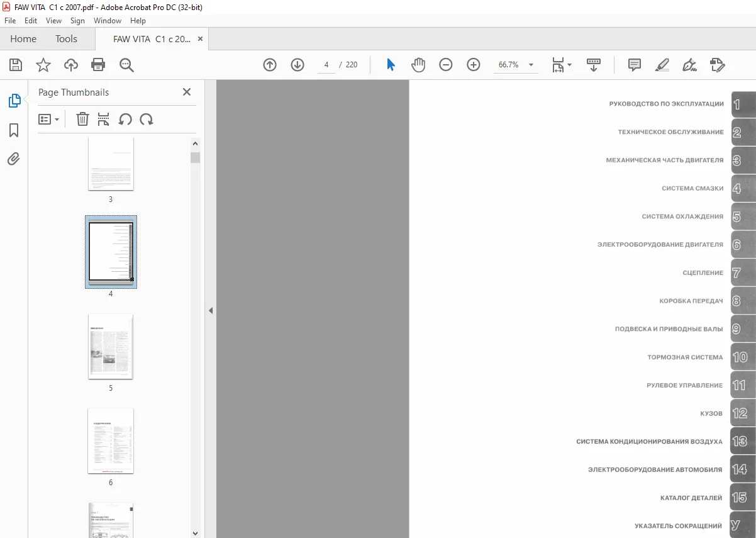The image size is (756, 538).
Task: Open the View menu
Action: (54, 21)
